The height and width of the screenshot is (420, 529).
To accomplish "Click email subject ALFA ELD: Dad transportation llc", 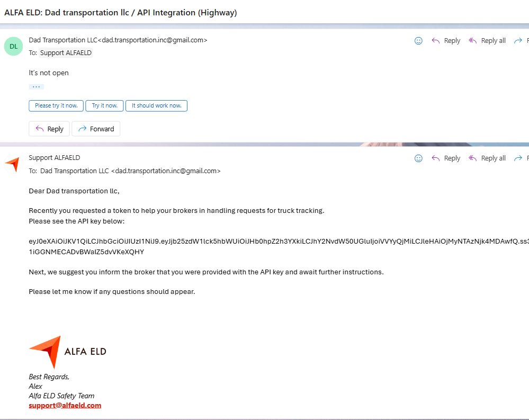I will (x=120, y=13).
